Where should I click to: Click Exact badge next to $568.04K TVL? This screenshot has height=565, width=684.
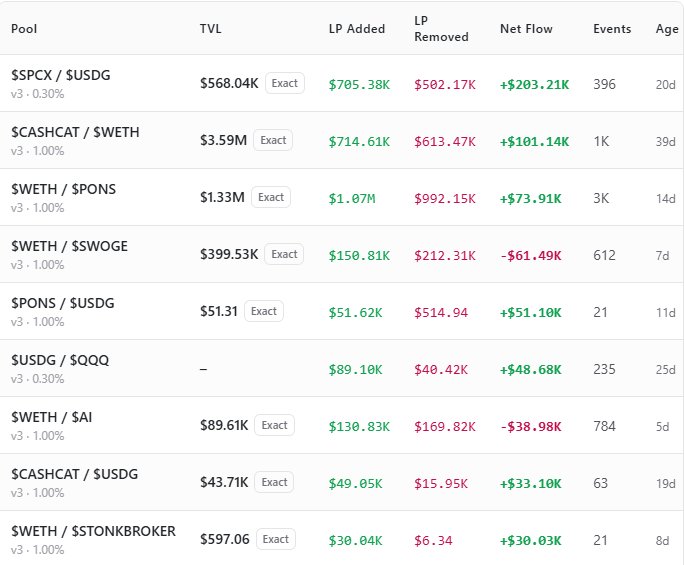pos(285,83)
